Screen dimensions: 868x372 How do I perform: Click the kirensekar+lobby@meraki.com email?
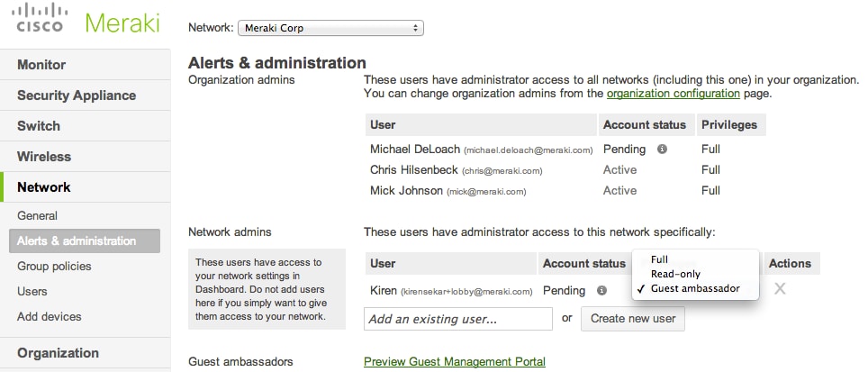pos(466,291)
